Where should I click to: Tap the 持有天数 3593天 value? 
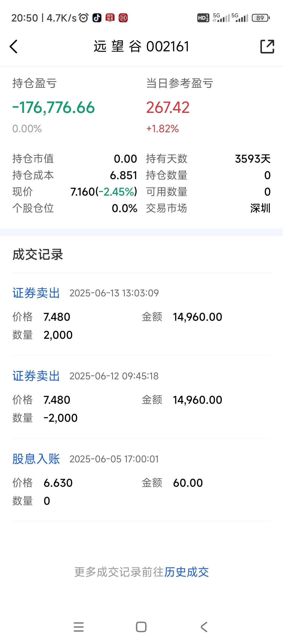point(253,159)
